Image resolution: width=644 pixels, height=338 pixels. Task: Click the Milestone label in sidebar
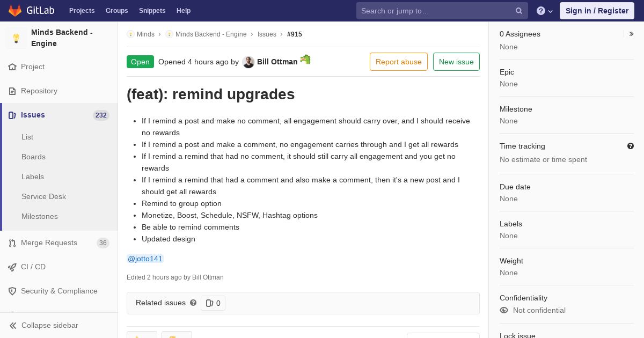[x=516, y=109]
